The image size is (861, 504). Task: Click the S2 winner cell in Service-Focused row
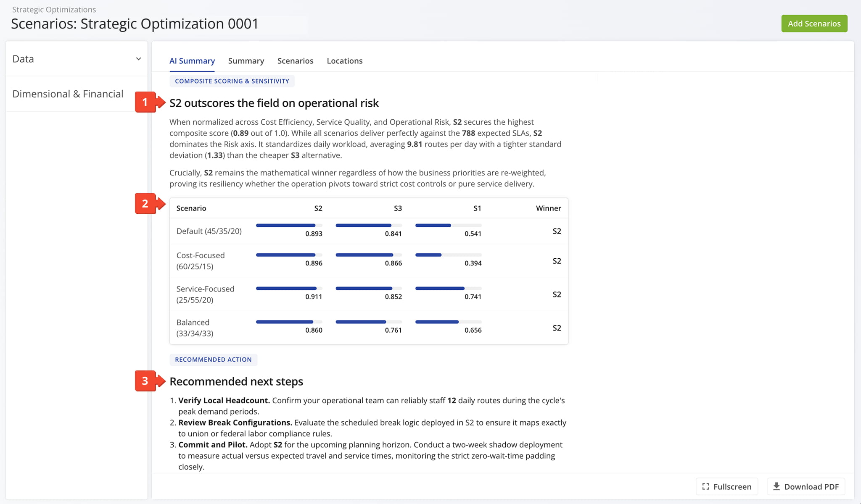557,294
